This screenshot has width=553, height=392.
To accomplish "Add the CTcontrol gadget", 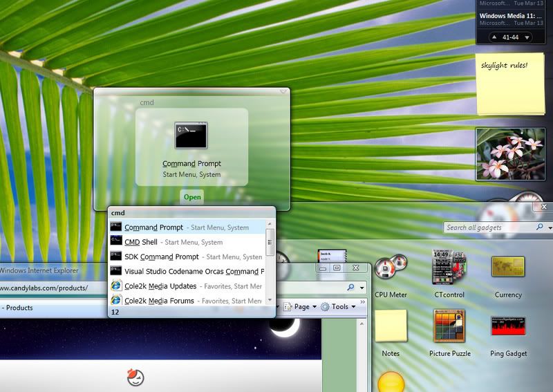I will 449,274.
